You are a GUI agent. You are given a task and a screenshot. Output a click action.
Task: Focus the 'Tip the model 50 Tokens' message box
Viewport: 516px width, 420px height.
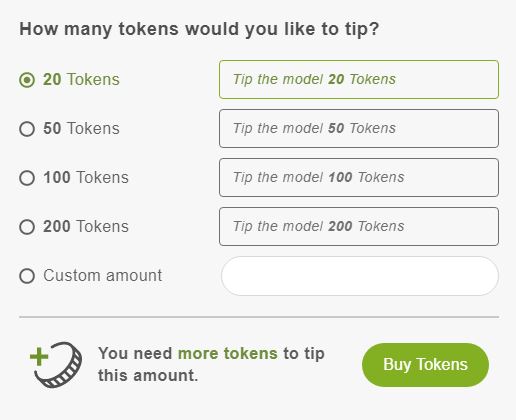(x=359, y=128)
